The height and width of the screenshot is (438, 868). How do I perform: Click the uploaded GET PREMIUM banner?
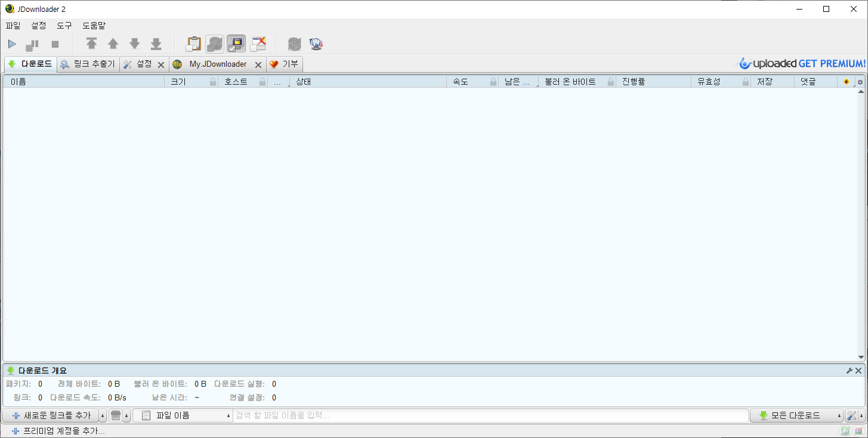(802, 63)
